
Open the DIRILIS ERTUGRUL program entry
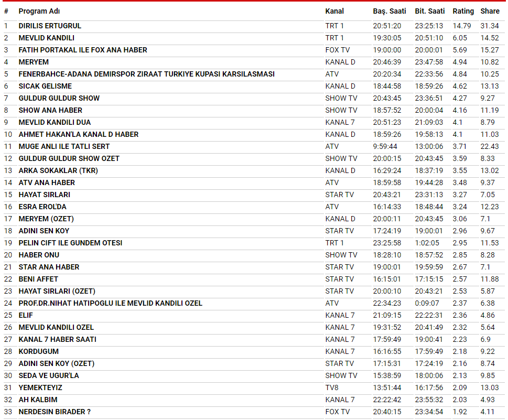point(50,26)
